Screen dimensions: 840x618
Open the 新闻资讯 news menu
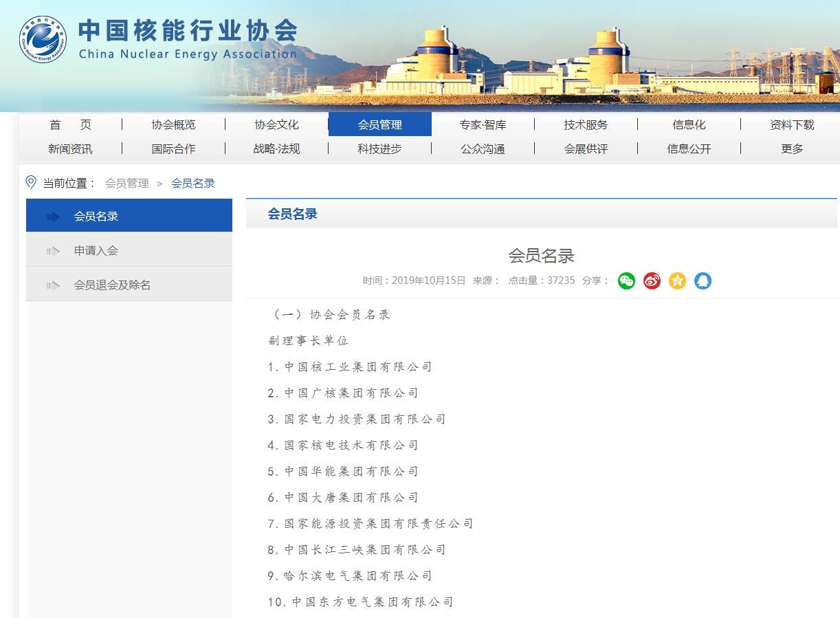pos(70,148)
